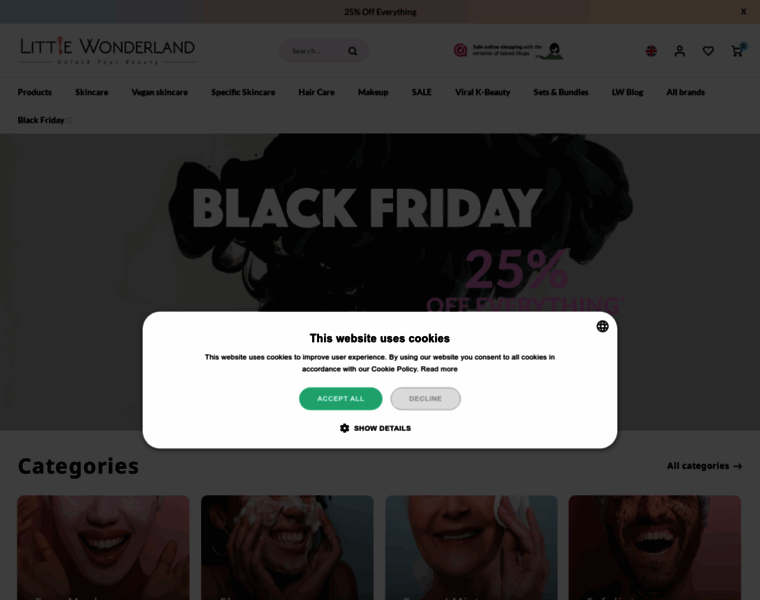Accept all cookies

(x=340, y=398)
